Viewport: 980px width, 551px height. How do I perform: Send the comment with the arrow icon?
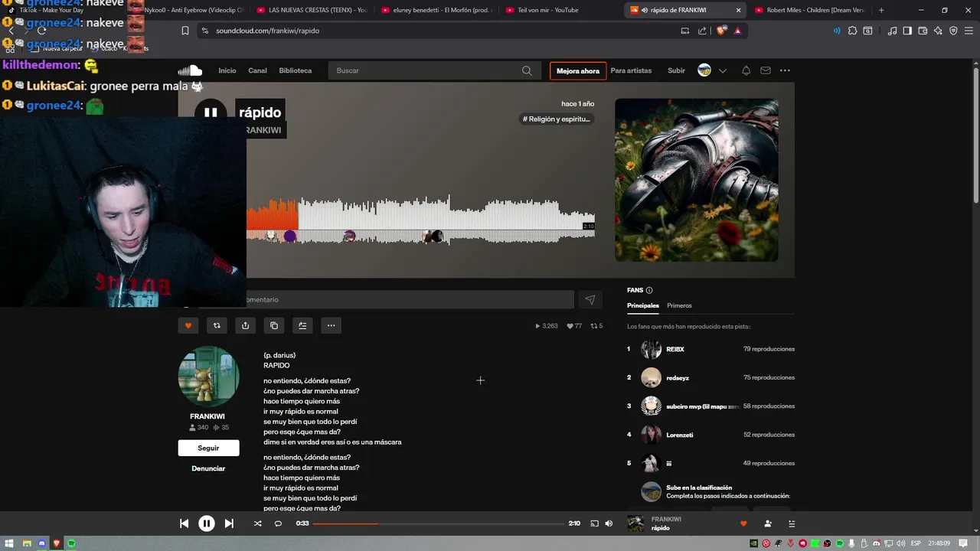click(x=590, y=300)
